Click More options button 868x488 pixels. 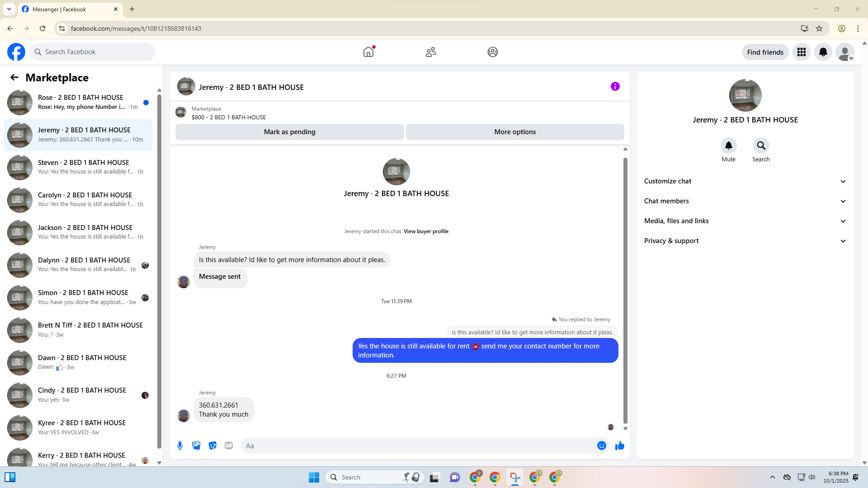coord(515,132)
